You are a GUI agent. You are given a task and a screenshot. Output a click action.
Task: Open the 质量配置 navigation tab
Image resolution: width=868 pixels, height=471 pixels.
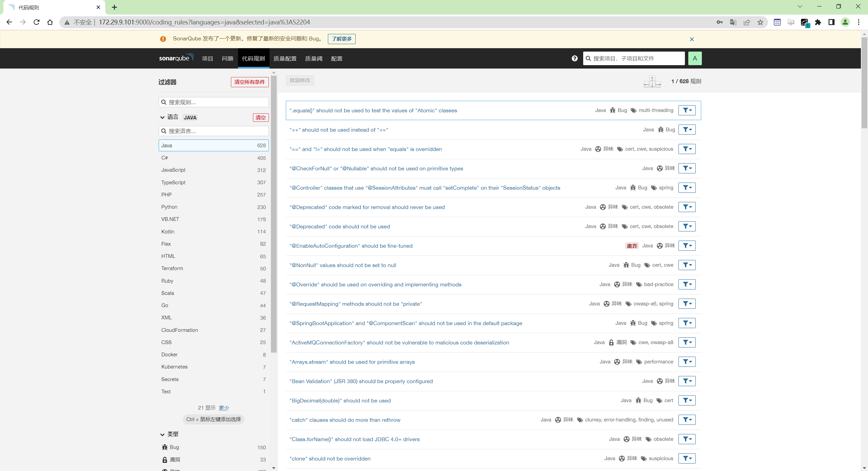point(285,58)
